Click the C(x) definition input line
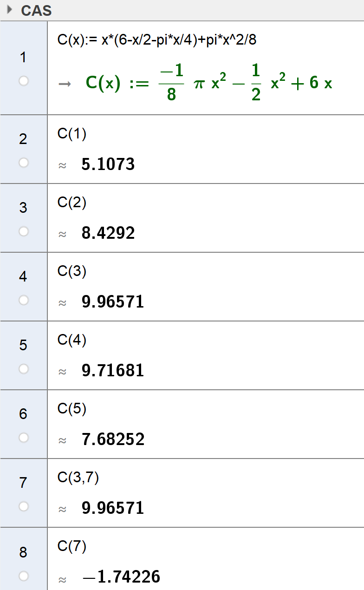The width and height of the screenshot is (364, 590). click(x=157, y=40)
